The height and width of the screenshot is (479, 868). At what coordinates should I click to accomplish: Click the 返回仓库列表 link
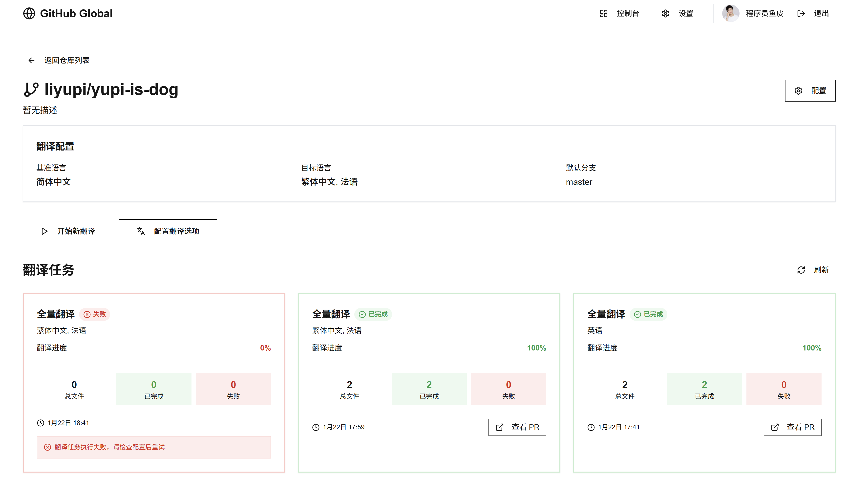click(67, 60)
